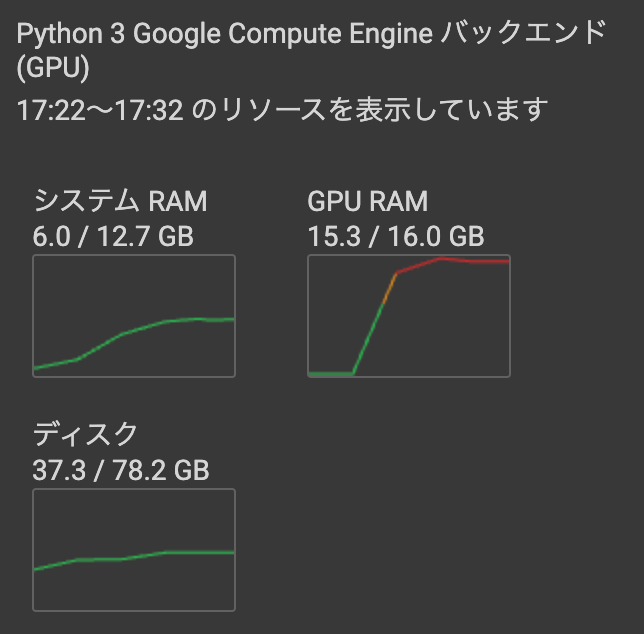Click the Python 3 Google Compute Engine backend title
The height and width of the screenshot is (634, 644).
(310, 35)
